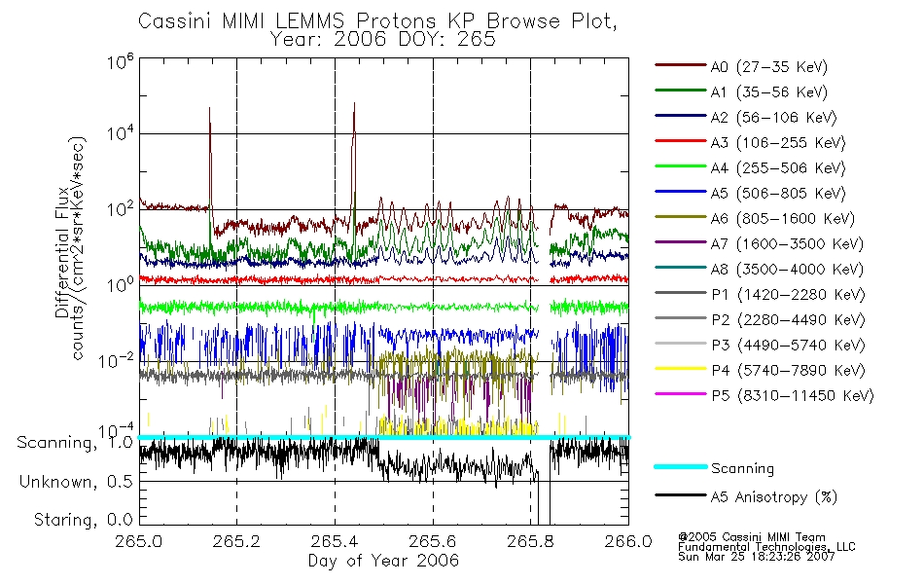Click the cyan Scanning legend line
The height and width of the screenshot is (584, 924).
pyautogui.click(x=681, y=466)
